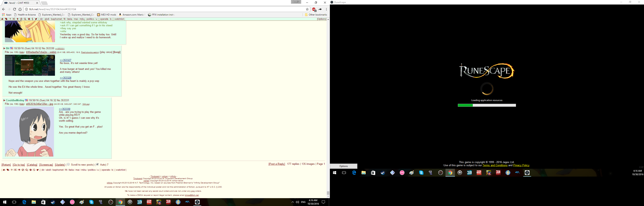Click the browser page vertical scrollbar thumb
This screenshot has width=644, height=206.
[x=328, y=193]
